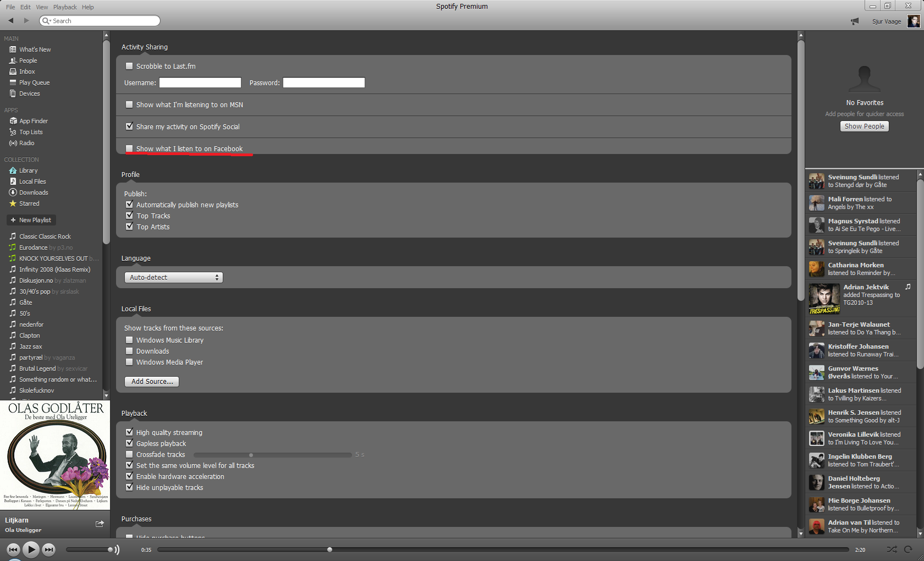The width and height of the screenshot is (924, 561).
Task: Go back with the navigation arrow
Action: (11, 20)
